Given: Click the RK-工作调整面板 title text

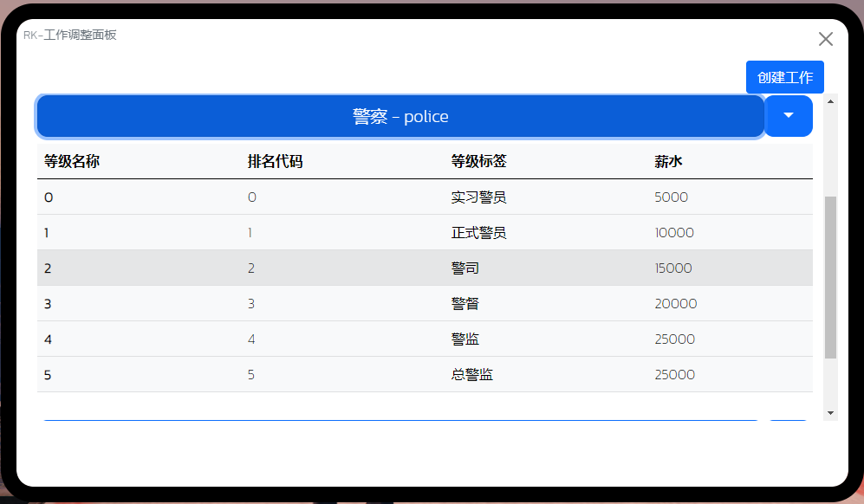Looking at the screenshot, I should coord(70,35).
